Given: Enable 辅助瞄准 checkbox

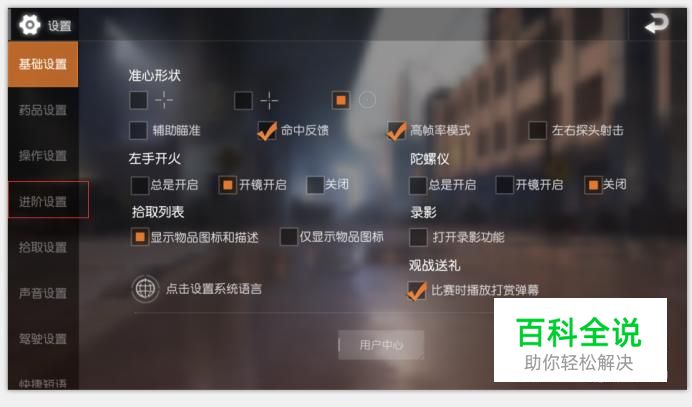Looking at the screenshot, I should click(x=138, y=131).
